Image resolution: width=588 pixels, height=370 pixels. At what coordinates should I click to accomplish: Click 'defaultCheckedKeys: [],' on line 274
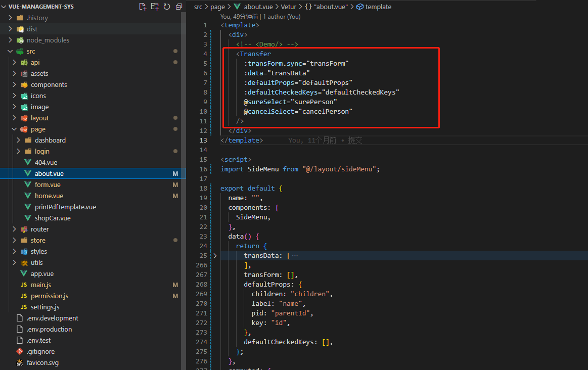point(288,342)
